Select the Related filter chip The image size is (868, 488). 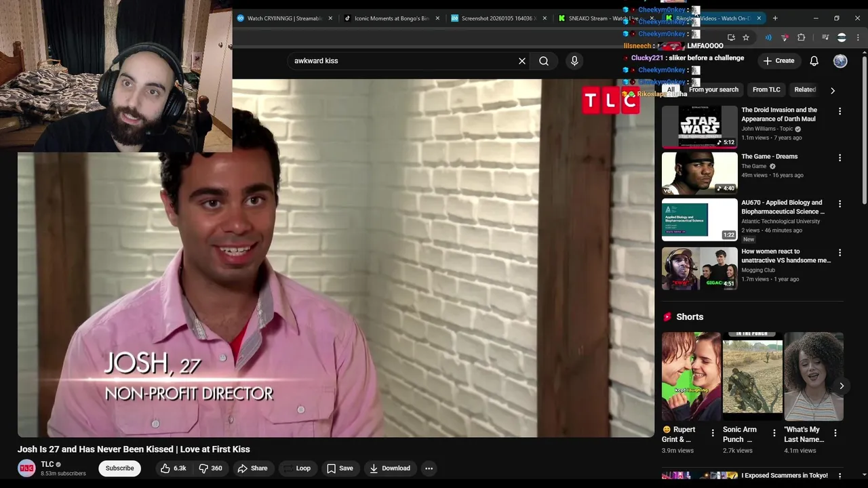[805, 89]
